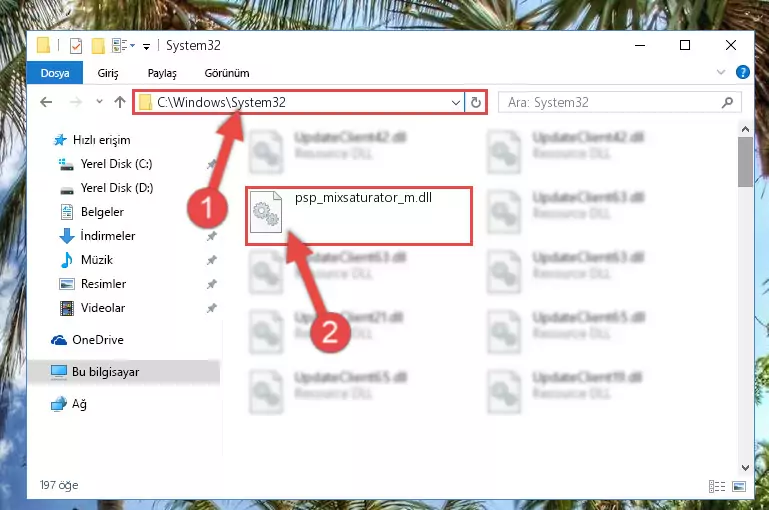Select Hızlı erişim in navigation pane

(x=102, y=140)
